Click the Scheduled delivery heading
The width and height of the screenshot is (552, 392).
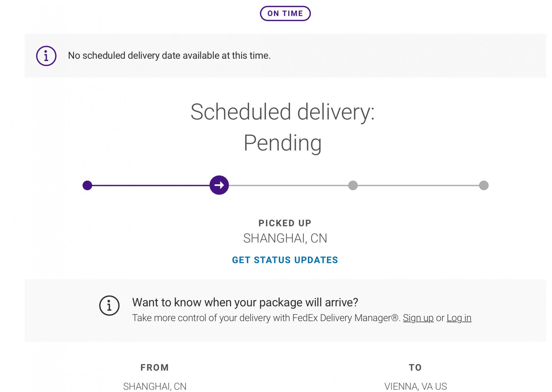point(282,112)
